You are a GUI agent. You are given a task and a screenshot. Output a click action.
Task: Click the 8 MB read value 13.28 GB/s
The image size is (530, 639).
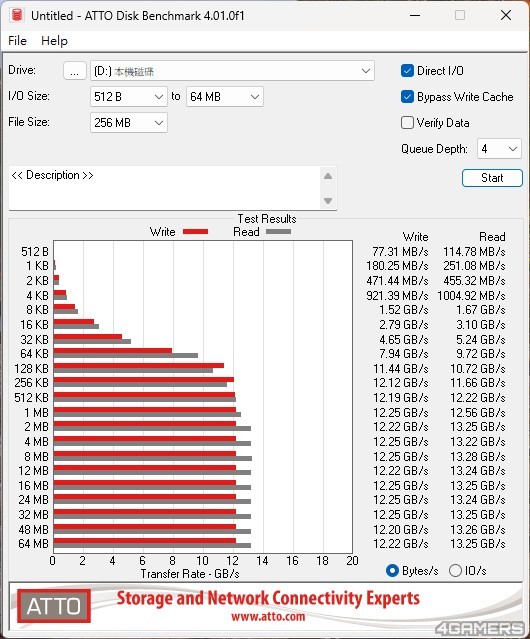coord(478,456)
